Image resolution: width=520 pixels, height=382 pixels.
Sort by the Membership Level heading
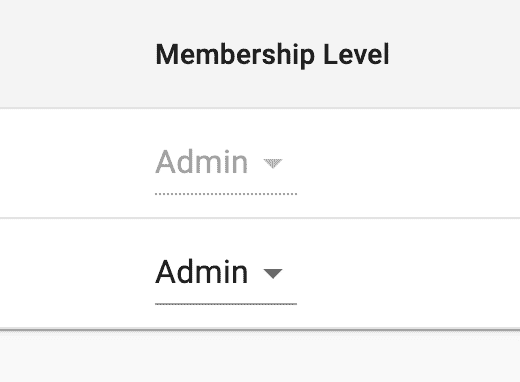tap(272, 55)
